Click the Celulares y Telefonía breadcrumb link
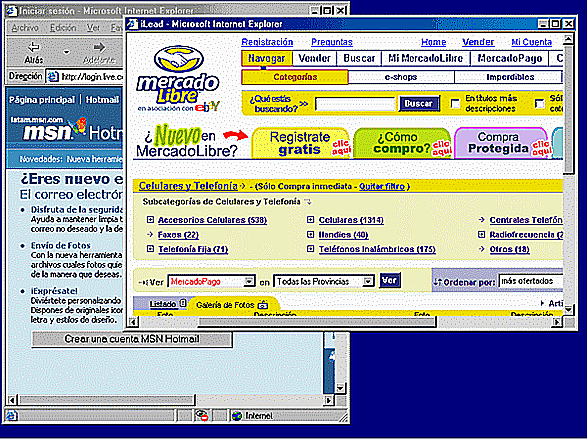587x440 pixels. [x=188, y=186]
